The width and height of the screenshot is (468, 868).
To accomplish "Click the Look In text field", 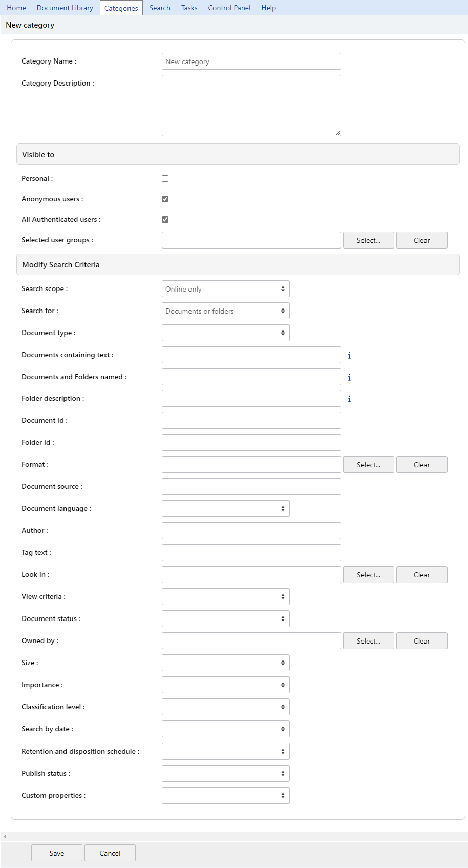I will point(251,575).
